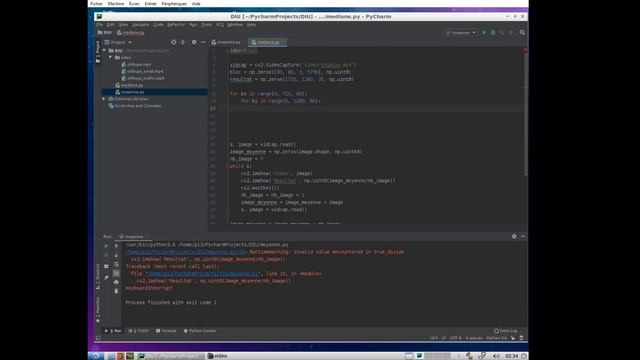This screenshot has height=360, width=640.
Task: Click the UTF-8 encoding in status bar
Action: [455, 338]
